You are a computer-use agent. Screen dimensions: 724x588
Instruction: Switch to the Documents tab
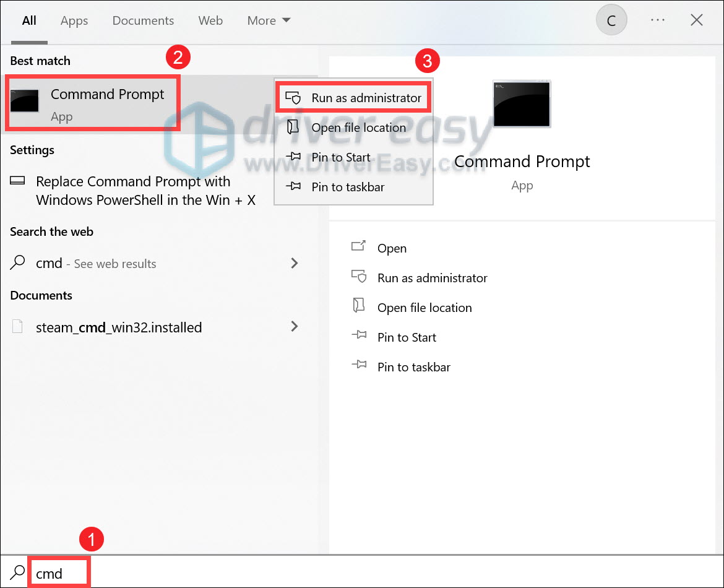coord(143,21)
